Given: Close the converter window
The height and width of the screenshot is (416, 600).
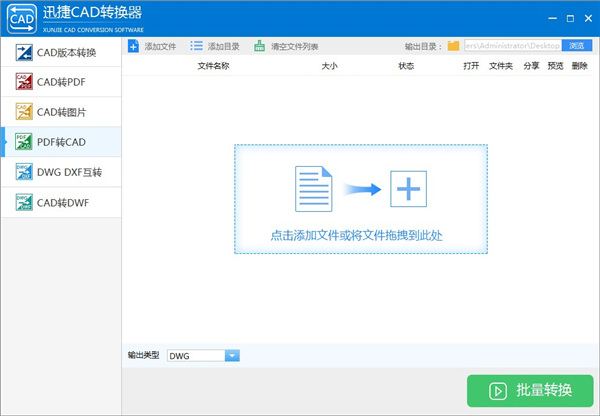Looking at the screenshot, I should click(589, 18).
